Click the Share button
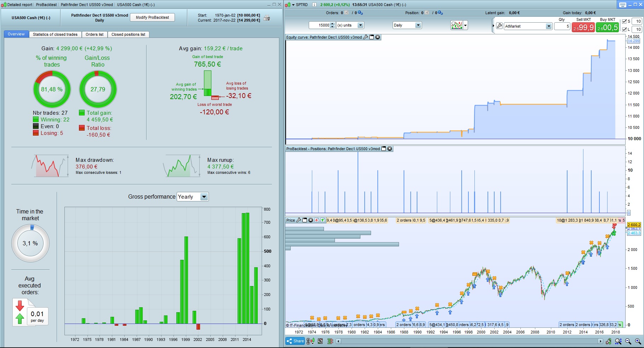Viewport: 644px width, 348px height. pyautogui.click(x=295, y=341)
